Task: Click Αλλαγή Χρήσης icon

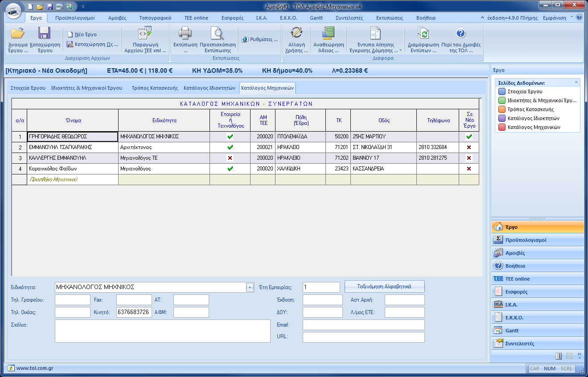Action: pyautogui.click(x=296, y=33)
